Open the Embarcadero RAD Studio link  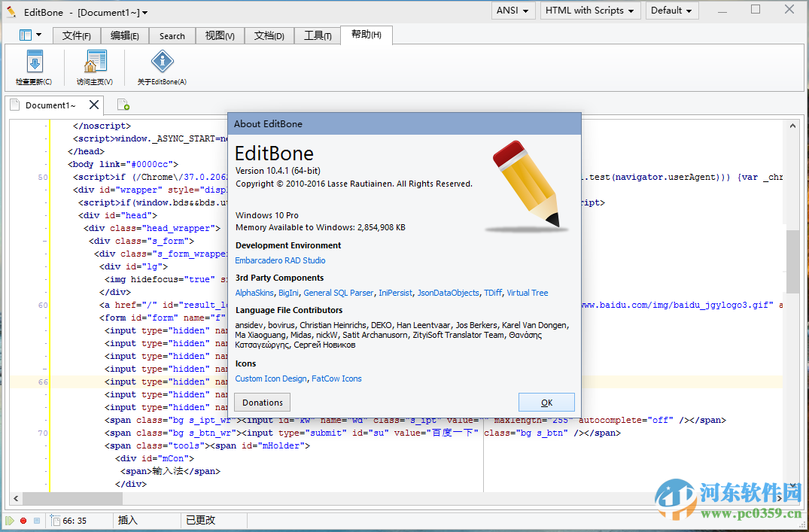[280, 260]
